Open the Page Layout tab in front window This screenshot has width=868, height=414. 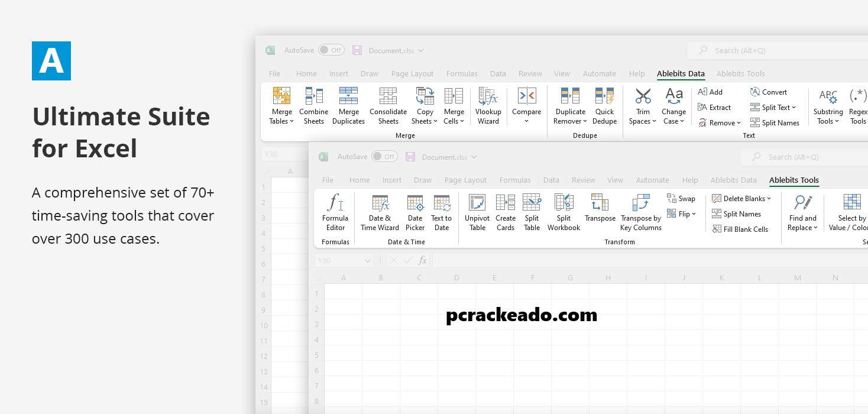[465, 180]
